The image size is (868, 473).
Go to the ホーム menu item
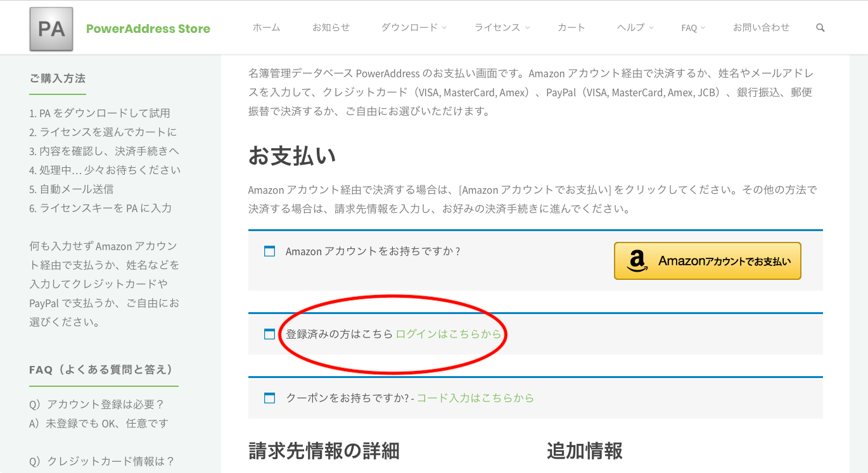click(x=266, y=28)
